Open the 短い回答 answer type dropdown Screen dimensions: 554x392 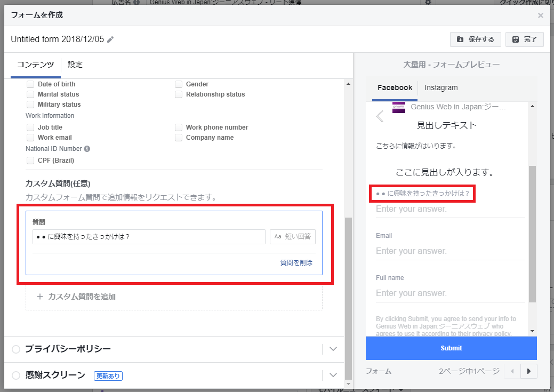pyautogui.click(x=293, y=237)
